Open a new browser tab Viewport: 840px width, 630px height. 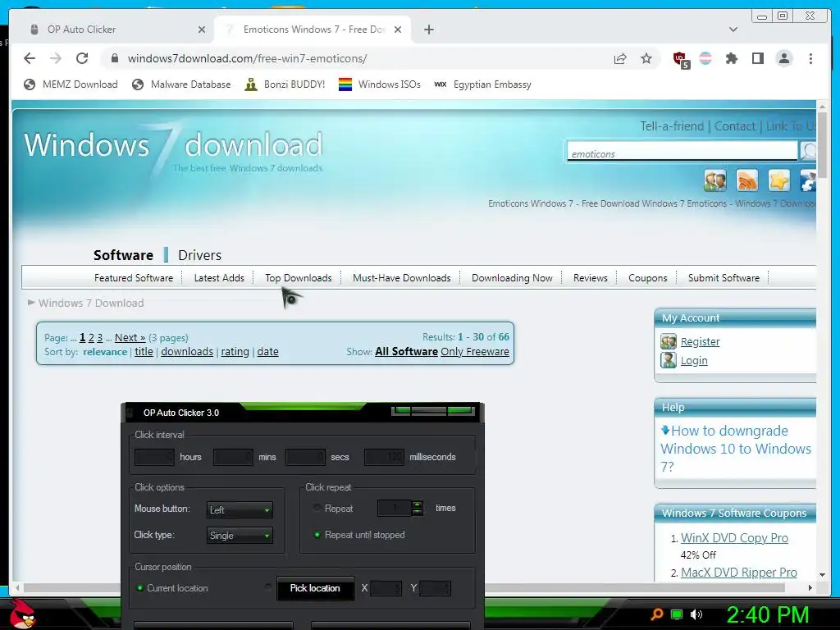pyautogui.click(x=428, y=30)
